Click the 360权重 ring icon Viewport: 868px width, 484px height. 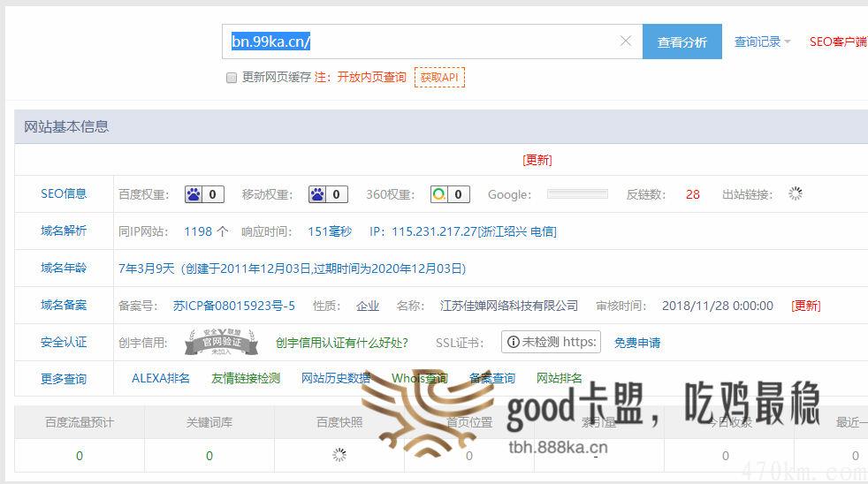click(x=439, y=194)
